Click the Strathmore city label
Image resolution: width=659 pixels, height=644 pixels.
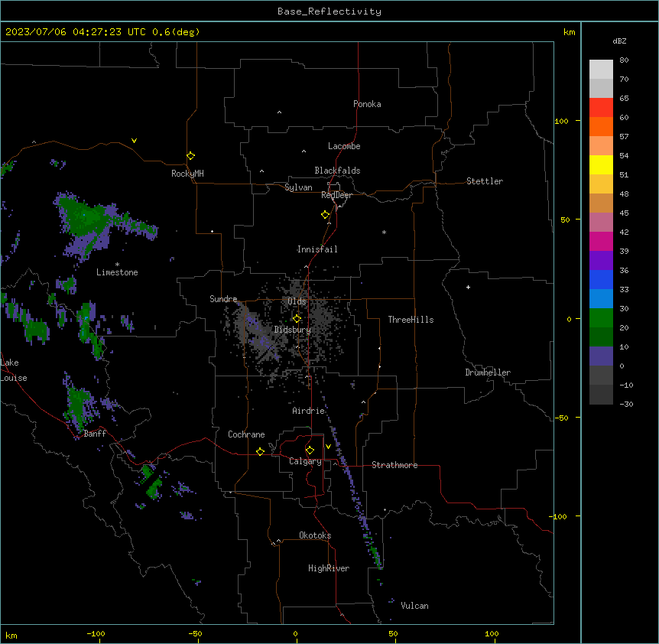tap(394, 465)
